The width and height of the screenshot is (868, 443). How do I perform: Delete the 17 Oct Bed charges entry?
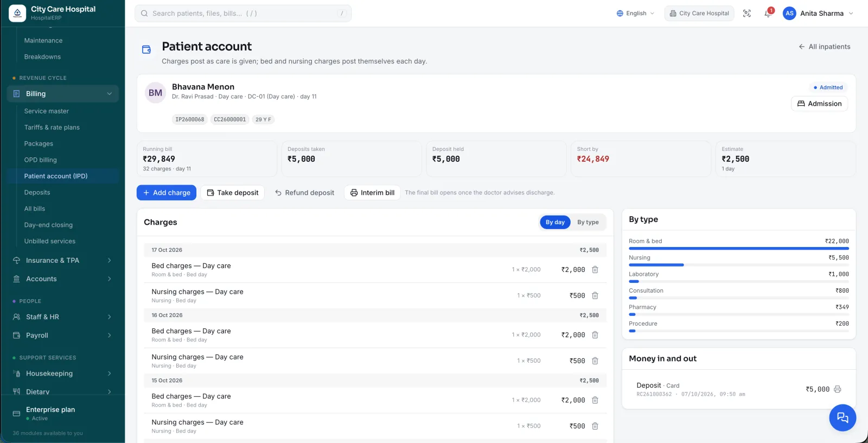click(x=595, y=270)
